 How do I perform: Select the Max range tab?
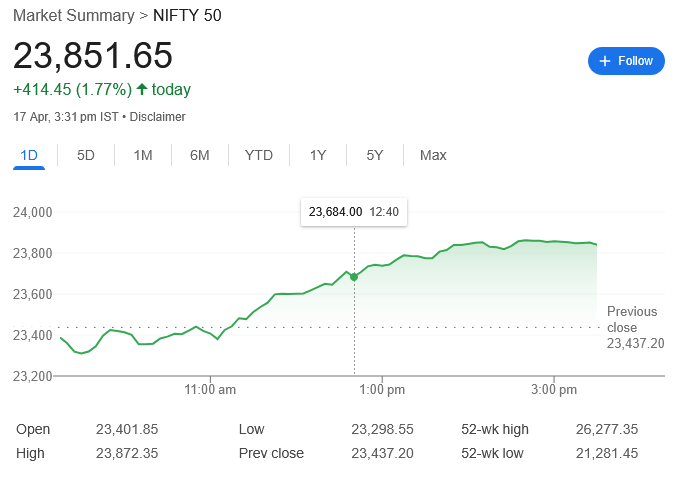[433, 155]
